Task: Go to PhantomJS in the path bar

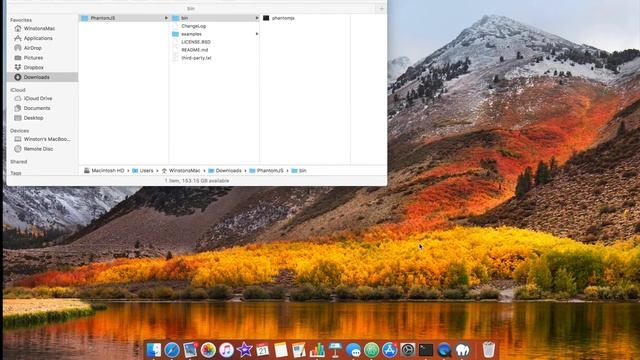Action: point(266,171)
